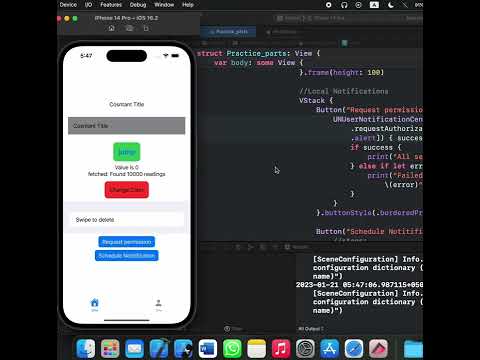Image resolution: width=480 pixels, height=360 pixels.
Task: Open Microsoft Word from the Dock
Action: coord(208,349)
